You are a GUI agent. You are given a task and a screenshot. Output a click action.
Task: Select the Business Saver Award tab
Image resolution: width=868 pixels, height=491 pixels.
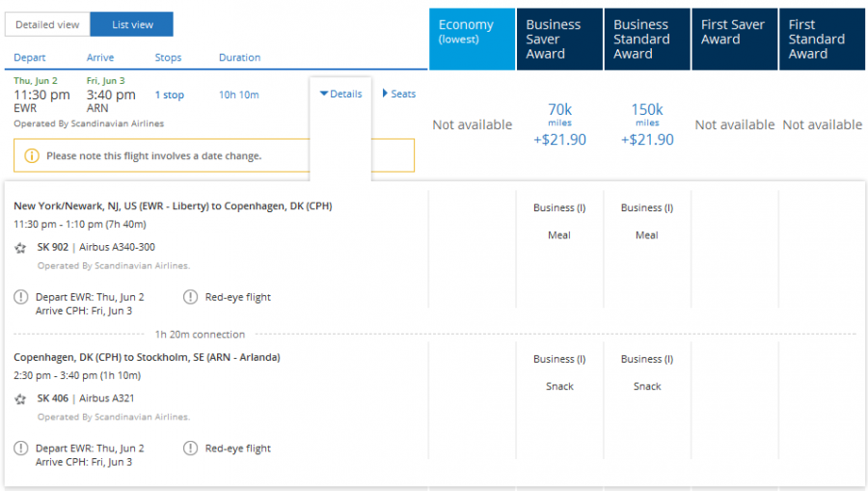(x=559, y=39)
